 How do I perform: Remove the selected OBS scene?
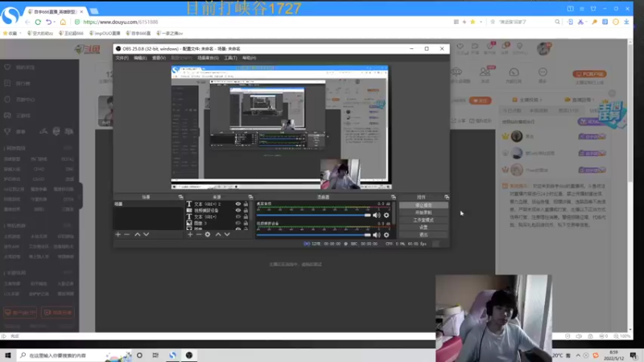(x=127, y=234)
